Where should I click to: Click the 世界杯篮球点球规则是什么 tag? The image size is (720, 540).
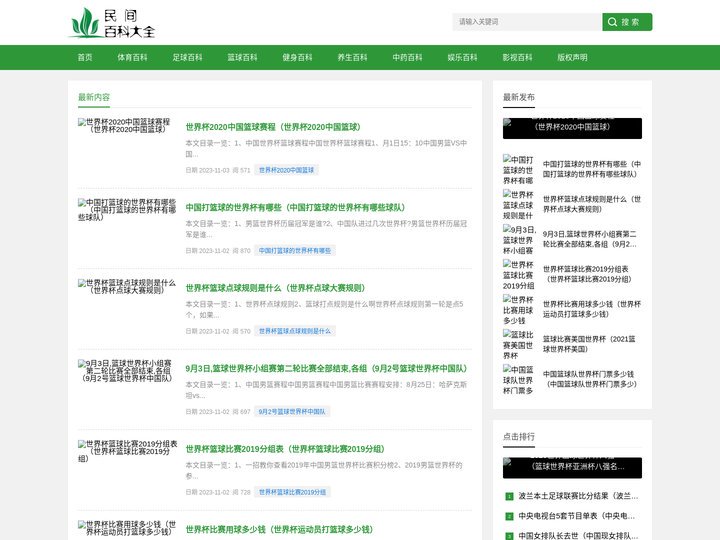point(295,331)
